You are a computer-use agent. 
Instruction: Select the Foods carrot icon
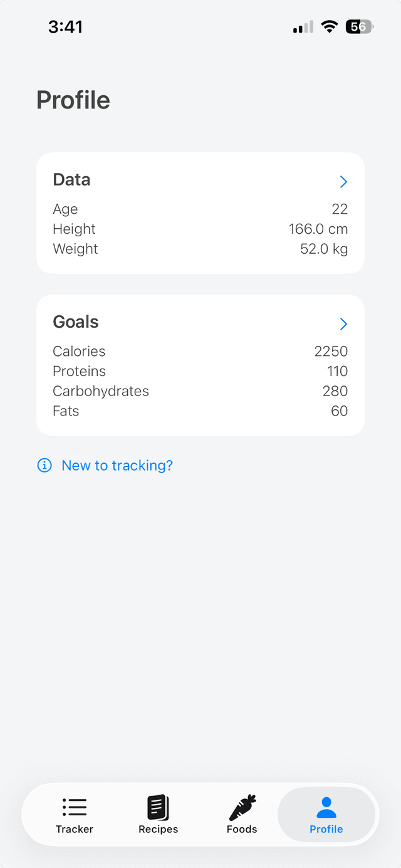click(242, 807)
